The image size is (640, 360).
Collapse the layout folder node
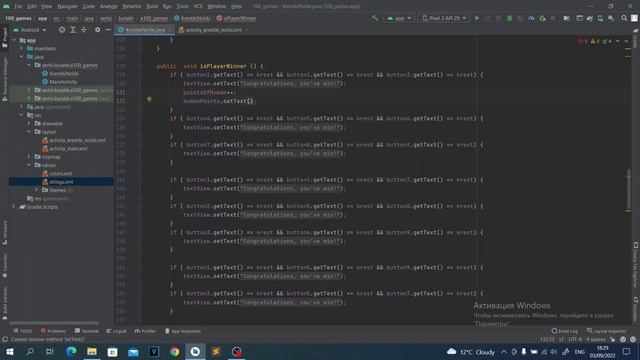coord(29,132)
